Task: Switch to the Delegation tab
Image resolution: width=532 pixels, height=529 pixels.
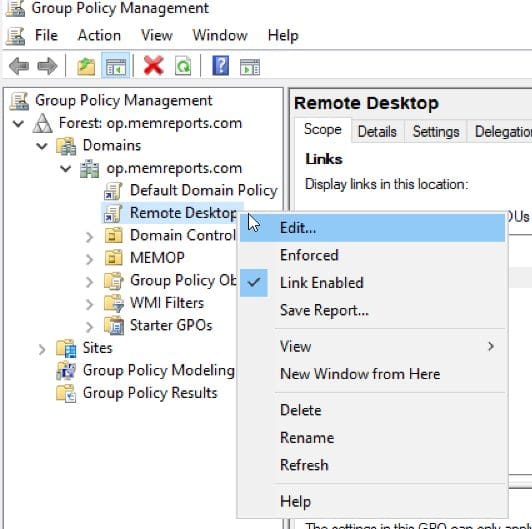Action: (x=500, y=131)
